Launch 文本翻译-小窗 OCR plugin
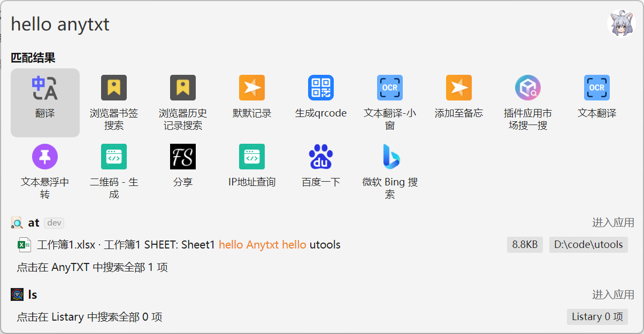The height and width of the screenshot is (334, 644). tap(390, 102)
